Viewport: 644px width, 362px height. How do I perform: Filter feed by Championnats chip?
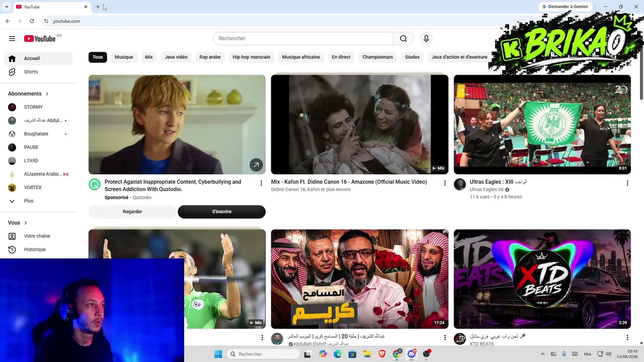coord(378,57)
